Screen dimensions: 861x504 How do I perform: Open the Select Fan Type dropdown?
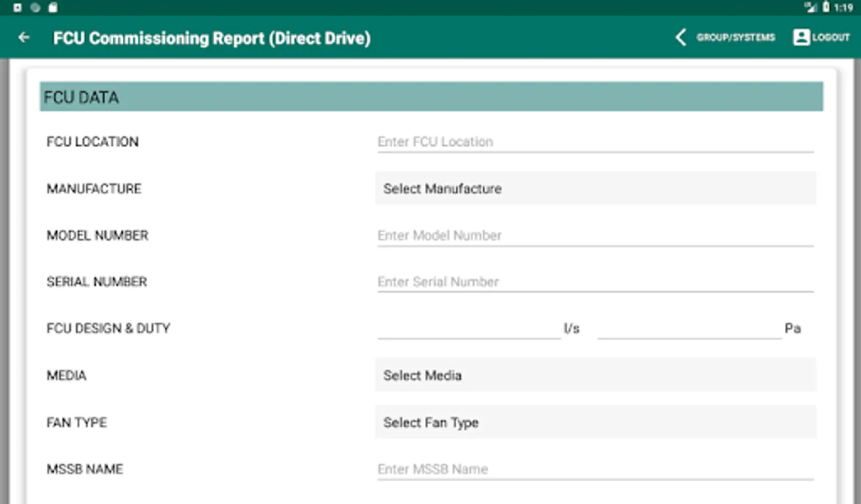point(595,422)
